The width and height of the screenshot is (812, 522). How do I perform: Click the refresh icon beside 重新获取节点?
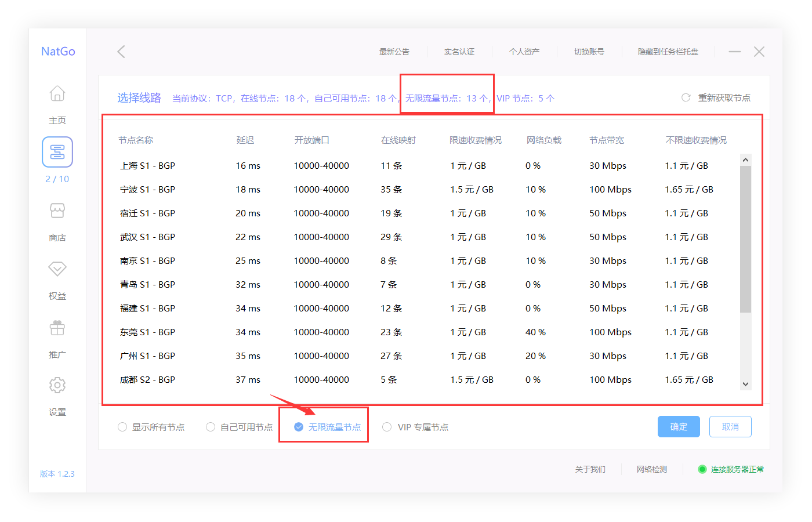click(x=686, y=97)
